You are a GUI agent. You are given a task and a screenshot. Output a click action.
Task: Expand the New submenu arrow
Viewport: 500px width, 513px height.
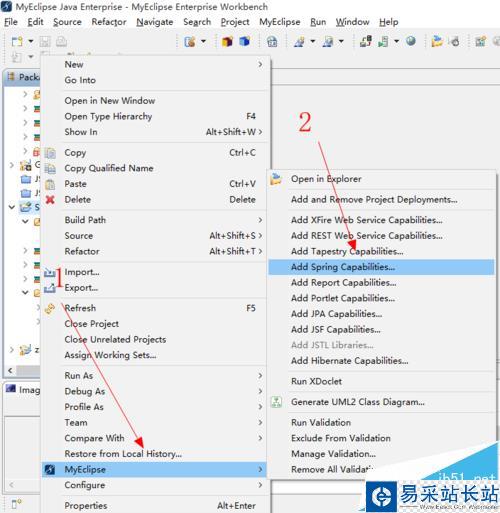[260, 64]
